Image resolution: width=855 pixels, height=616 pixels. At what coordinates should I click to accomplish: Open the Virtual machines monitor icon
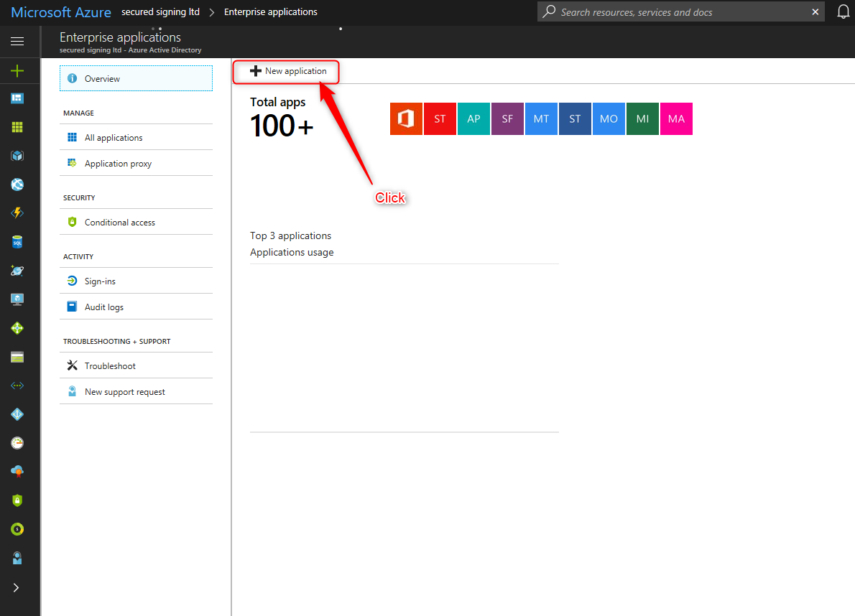coord(17,299)
